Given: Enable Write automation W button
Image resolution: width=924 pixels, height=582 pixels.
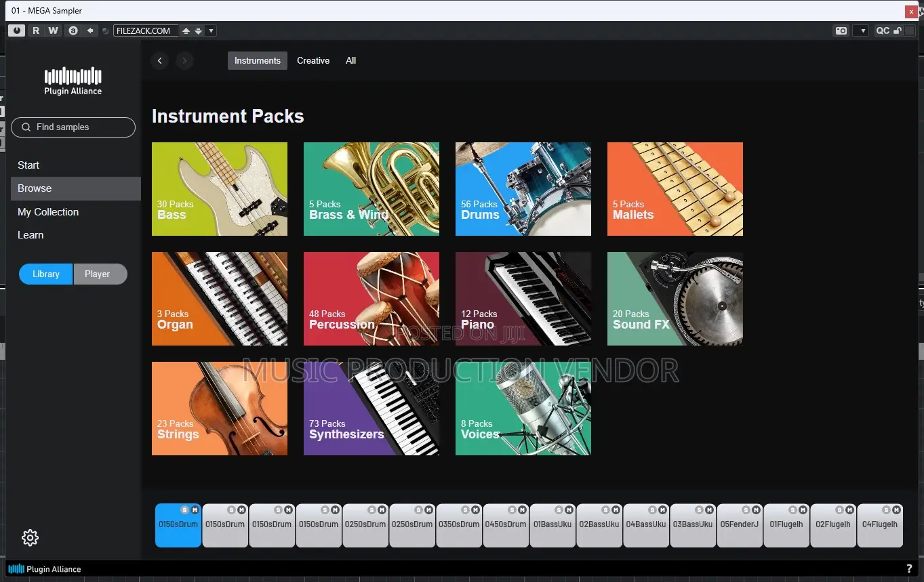Looking at the screenshot, I should 53,30.
